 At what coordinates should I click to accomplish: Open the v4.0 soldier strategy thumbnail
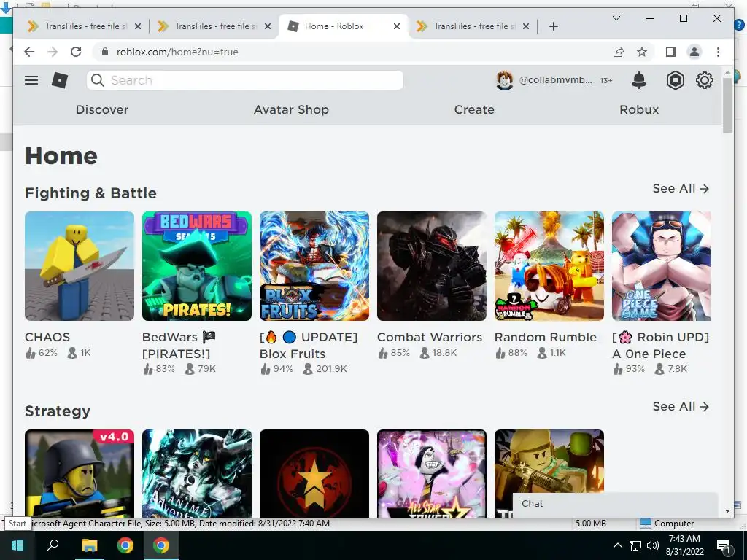[80, 473]
